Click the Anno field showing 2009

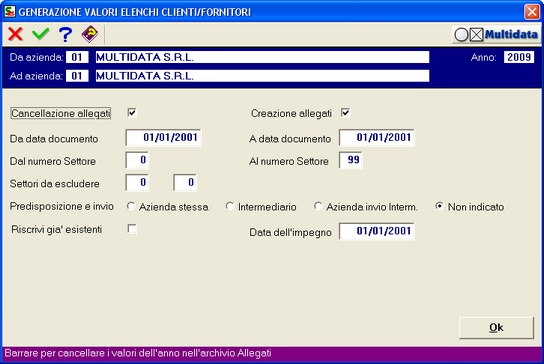pos(519,57)
